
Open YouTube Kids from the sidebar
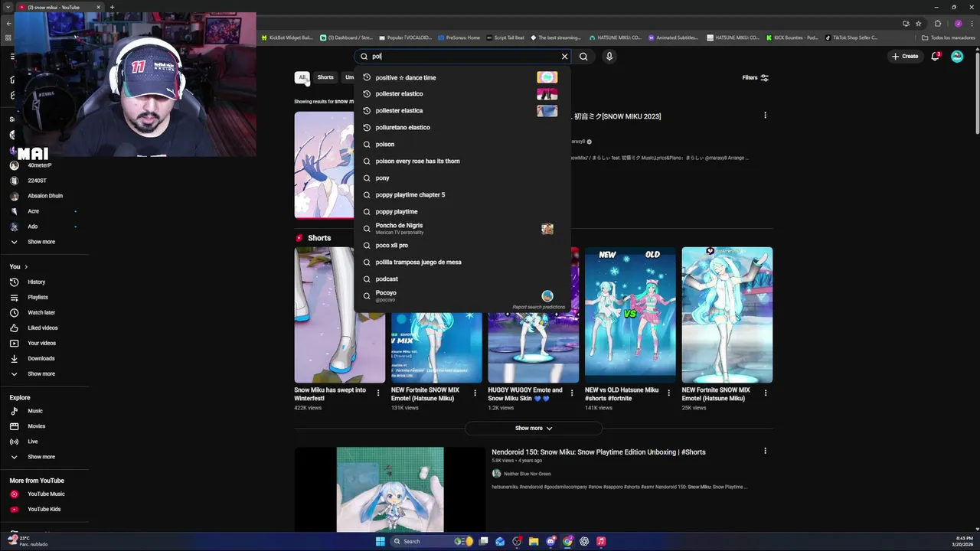(x=44, y=509)
